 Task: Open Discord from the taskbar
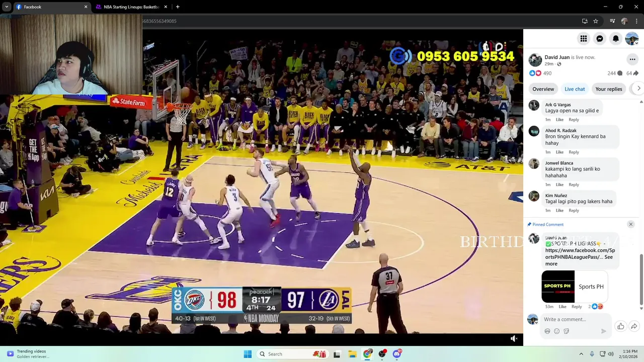[397, 354]
